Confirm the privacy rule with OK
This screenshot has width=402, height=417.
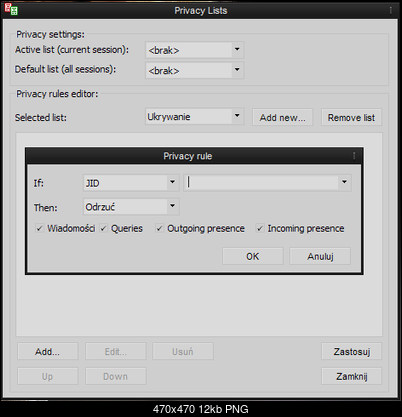pyautogui.click(x=253, y=256)
